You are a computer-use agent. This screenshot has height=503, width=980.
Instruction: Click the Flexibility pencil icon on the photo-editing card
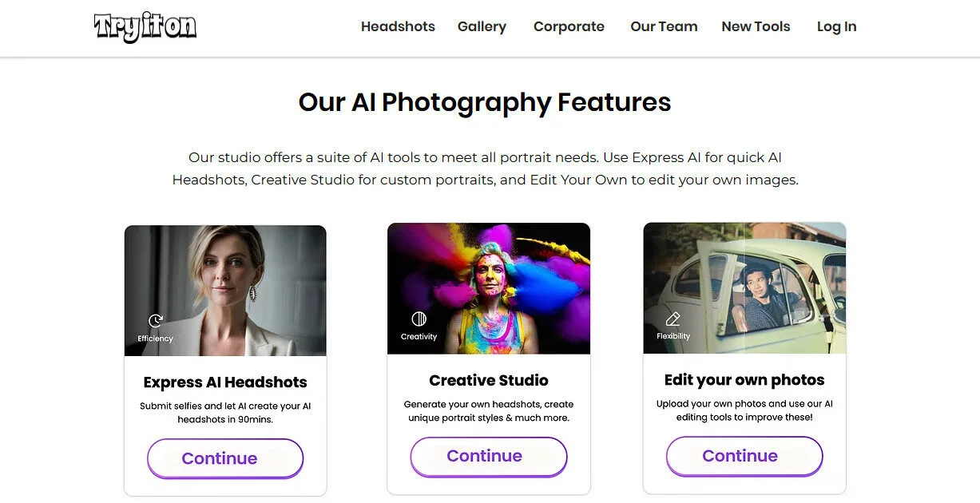[x=673, y=319]
